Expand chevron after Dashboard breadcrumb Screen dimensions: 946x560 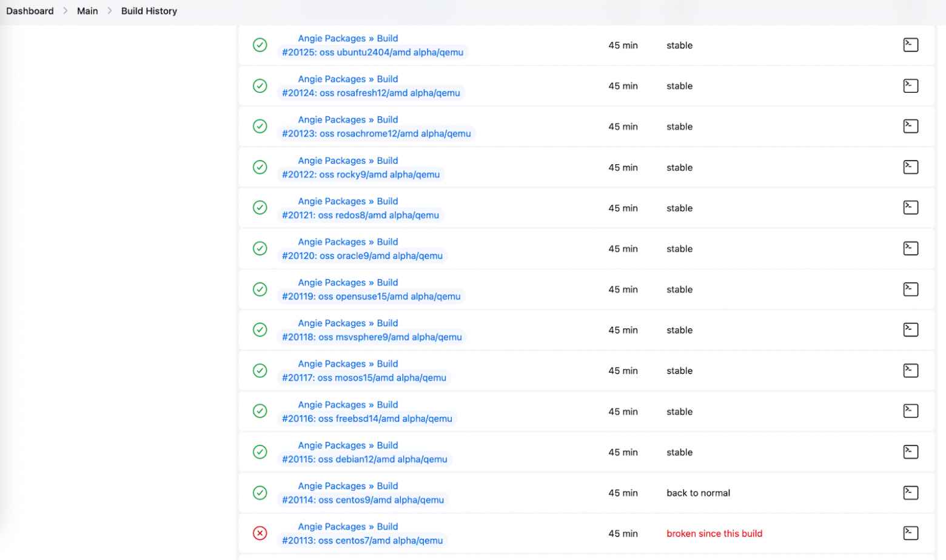65,11
